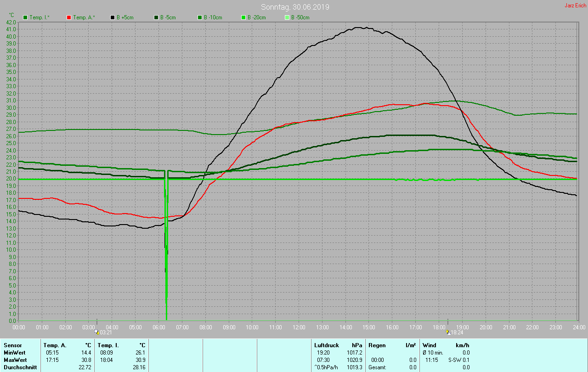Click the Temp. I. maximum value 30.9
The image size is (588, 372).
pyautogui.click(x=140, y=360)
